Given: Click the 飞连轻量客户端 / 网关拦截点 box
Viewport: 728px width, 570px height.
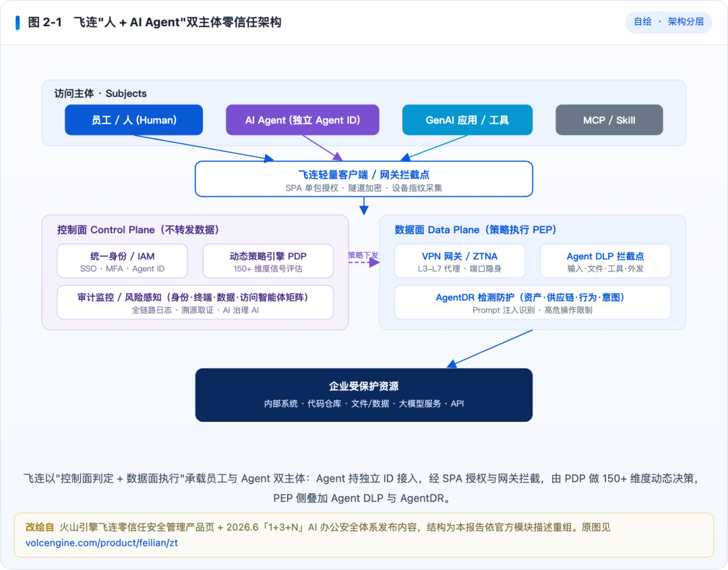Looking at the screenshot, I should tap(363, 179).
